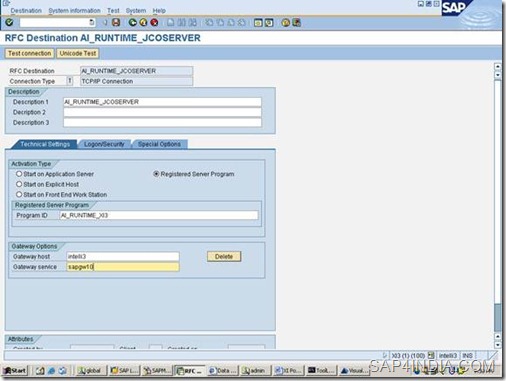Screen dimensions: 506x381
Task: Click the Program ID input field
Action: (x=159, y=215)
